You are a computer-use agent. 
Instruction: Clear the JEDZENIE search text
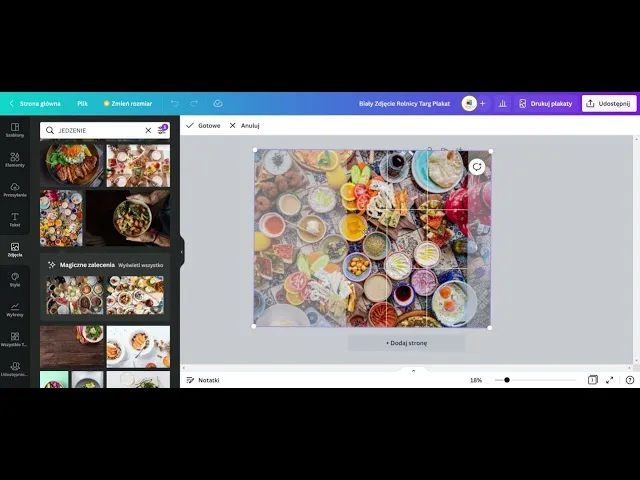pos(148,130)
